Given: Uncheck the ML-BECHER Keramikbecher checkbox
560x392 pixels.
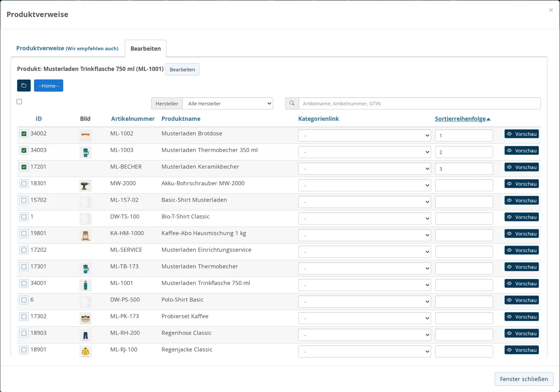Looking at the screenshot, I should click(x=24, y=167).
